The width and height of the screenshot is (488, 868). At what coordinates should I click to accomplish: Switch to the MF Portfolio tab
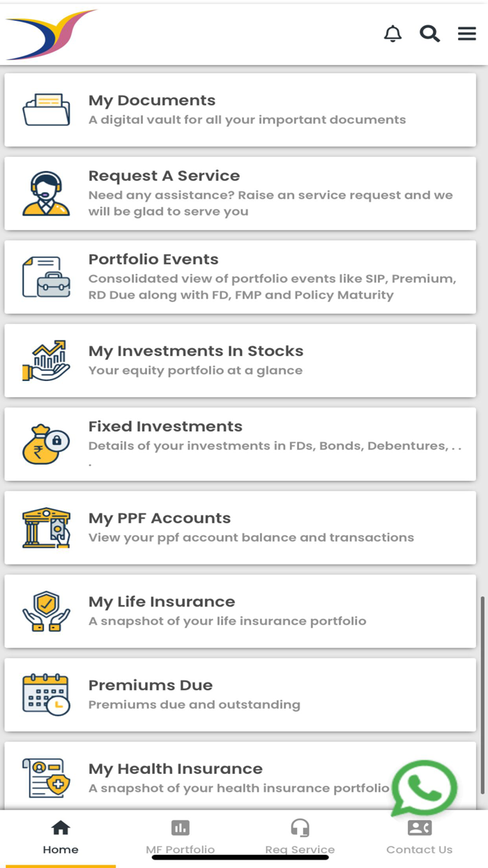point(181,835)
